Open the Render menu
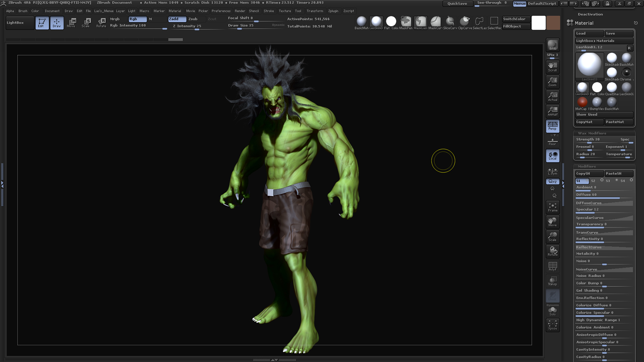The width and height of the screenshot is (644, 362). click(x=240, y=11)
